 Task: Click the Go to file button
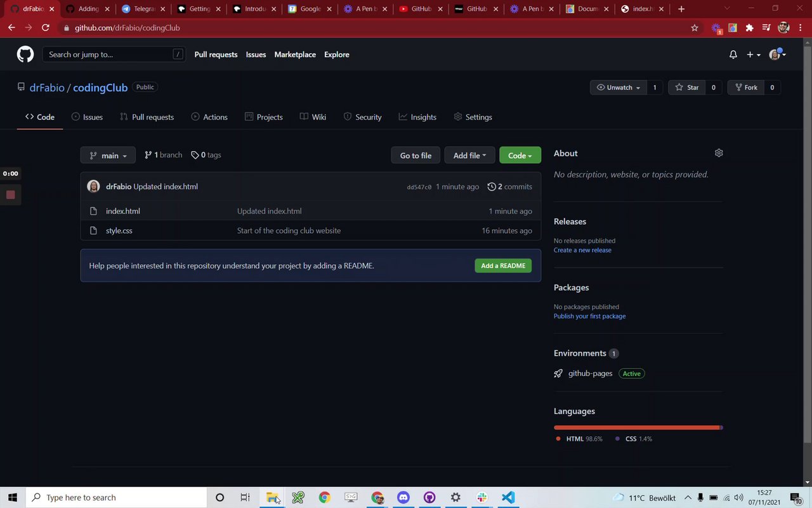[416, 156]
